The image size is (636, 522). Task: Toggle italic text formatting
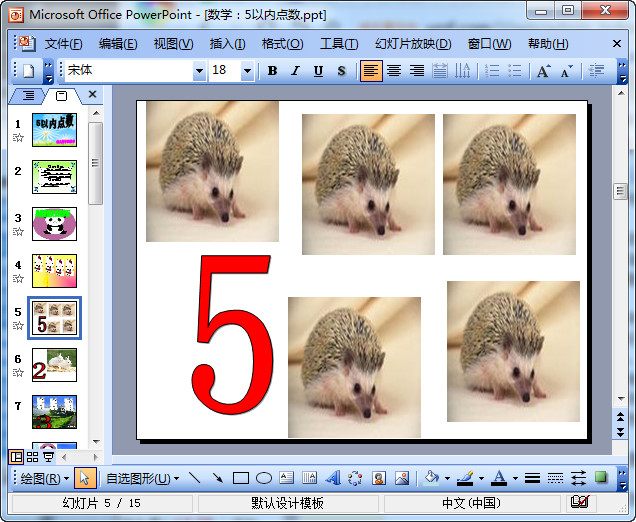coord(295,71)
